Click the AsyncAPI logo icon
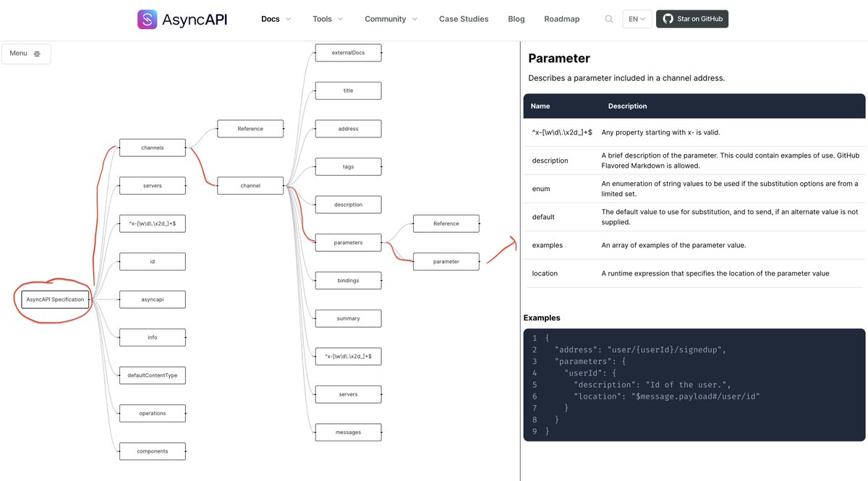This screenshot has width=868, height=481. [148, 19]
